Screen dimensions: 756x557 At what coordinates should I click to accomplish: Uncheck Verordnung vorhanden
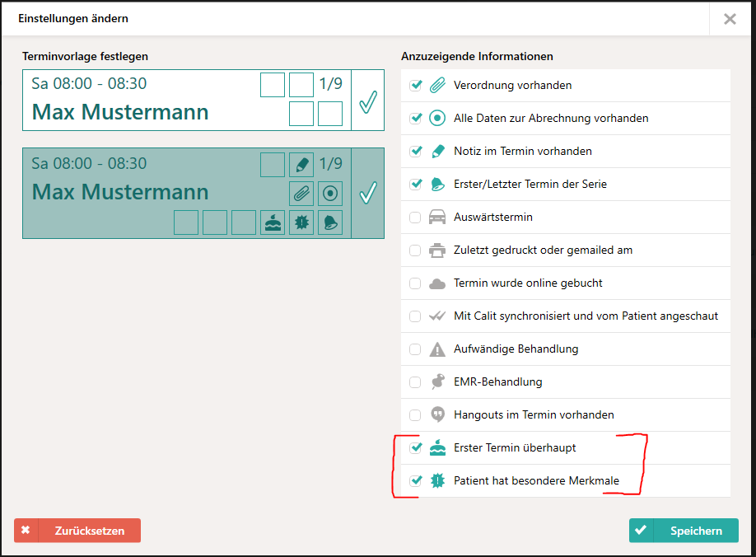(x=415, y=86)
